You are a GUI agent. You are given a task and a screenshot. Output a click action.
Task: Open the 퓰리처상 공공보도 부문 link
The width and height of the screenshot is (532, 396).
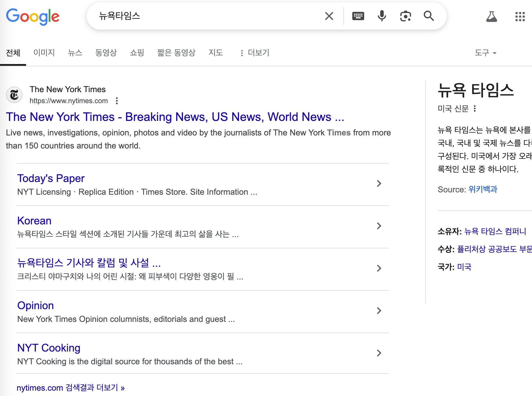(494, 249)
